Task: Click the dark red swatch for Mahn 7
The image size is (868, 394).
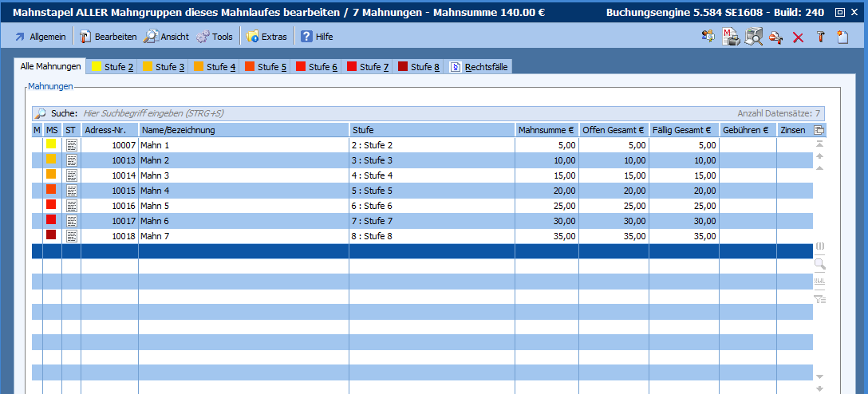Action: (x=51, y=235)
